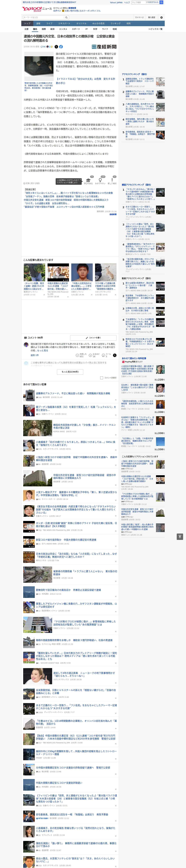Open マイページ link
This screenshot has width=186, height=868.
click(x=139, y=18)
